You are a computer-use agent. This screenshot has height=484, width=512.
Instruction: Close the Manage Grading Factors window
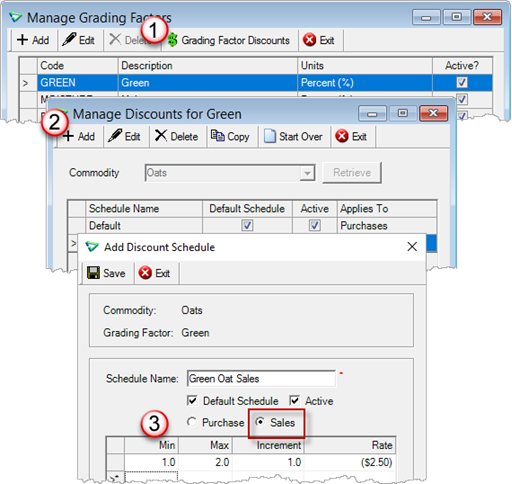pyautogui.click(x=487, y=17)
